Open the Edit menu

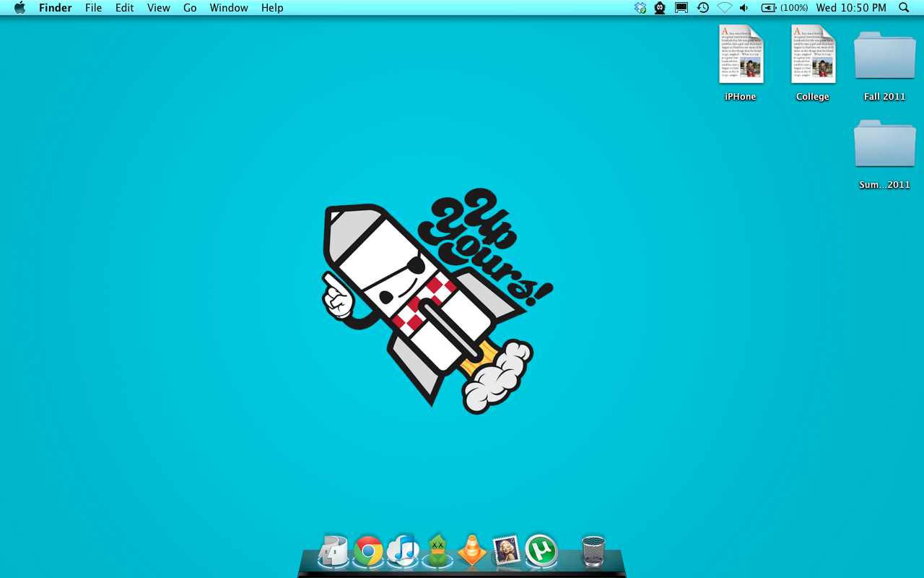pyautogui.click(x=125, y=8)
